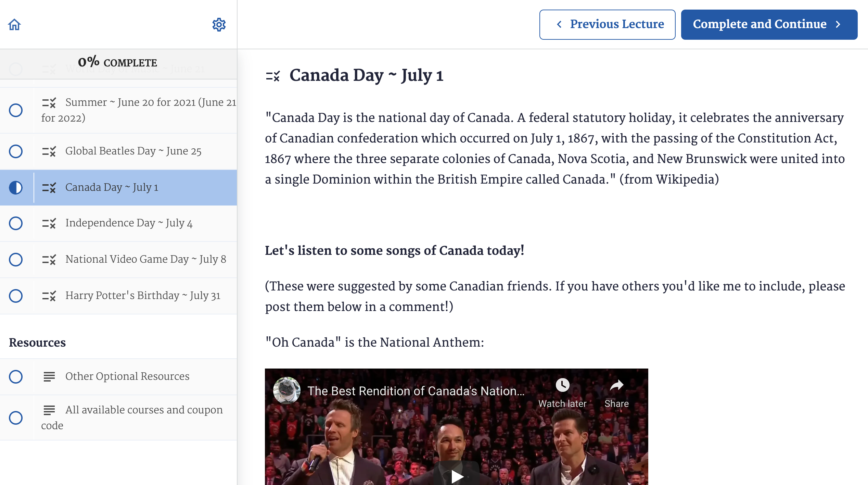Toggle completion circle for All available courses
868x485 pixels.
pos(16,418)
